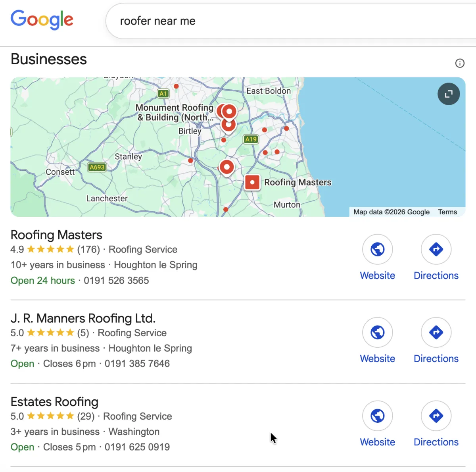Click inside the search box with roofer near me
Viewport: 476px width, 472px height.
(158, 21)
